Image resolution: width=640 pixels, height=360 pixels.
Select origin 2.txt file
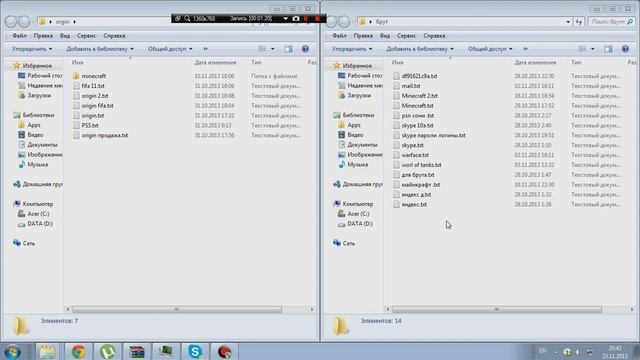(x=95, y=96)
